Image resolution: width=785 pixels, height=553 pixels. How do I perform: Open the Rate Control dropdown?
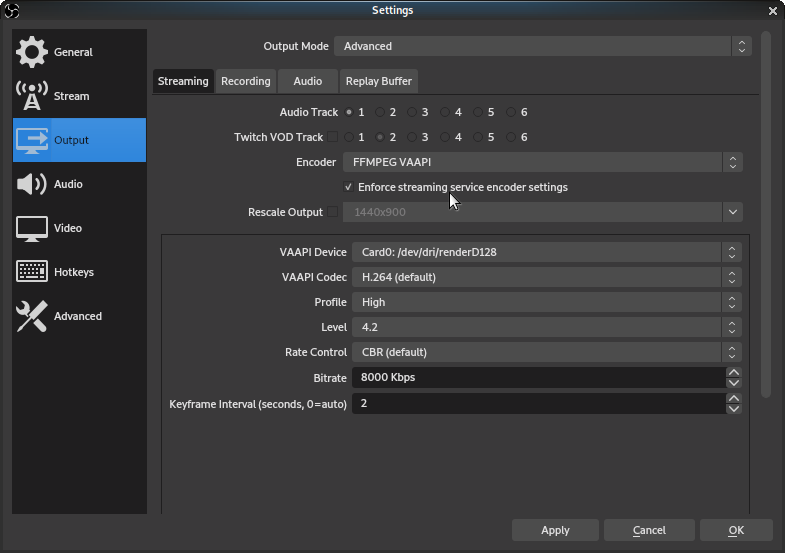pos(547,352)
